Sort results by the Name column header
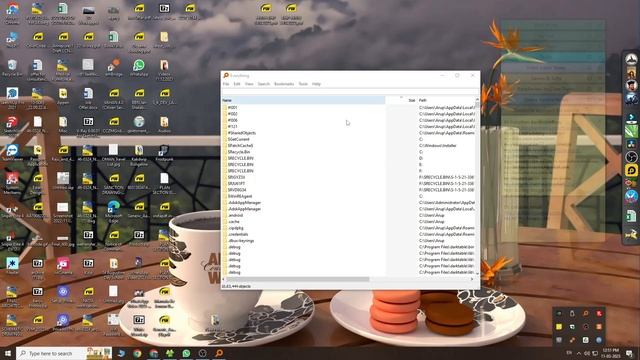Screen dimensions: 640x360 (303, 100)
